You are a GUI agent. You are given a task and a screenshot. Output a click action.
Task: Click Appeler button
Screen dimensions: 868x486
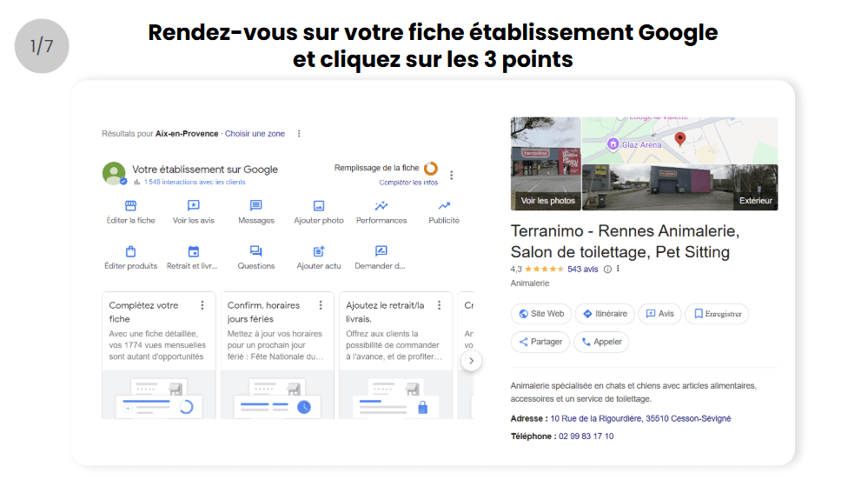pyautogui.click(x=601, y=342)
